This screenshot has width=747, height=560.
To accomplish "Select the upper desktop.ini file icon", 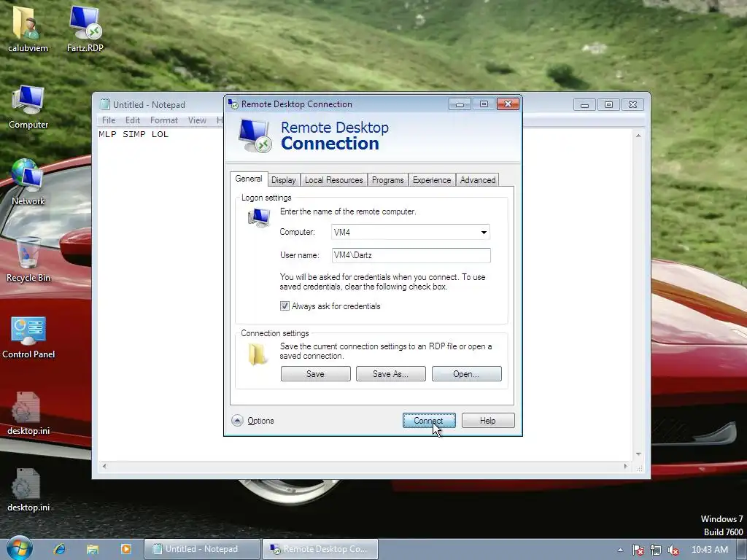I will point(28,413).
